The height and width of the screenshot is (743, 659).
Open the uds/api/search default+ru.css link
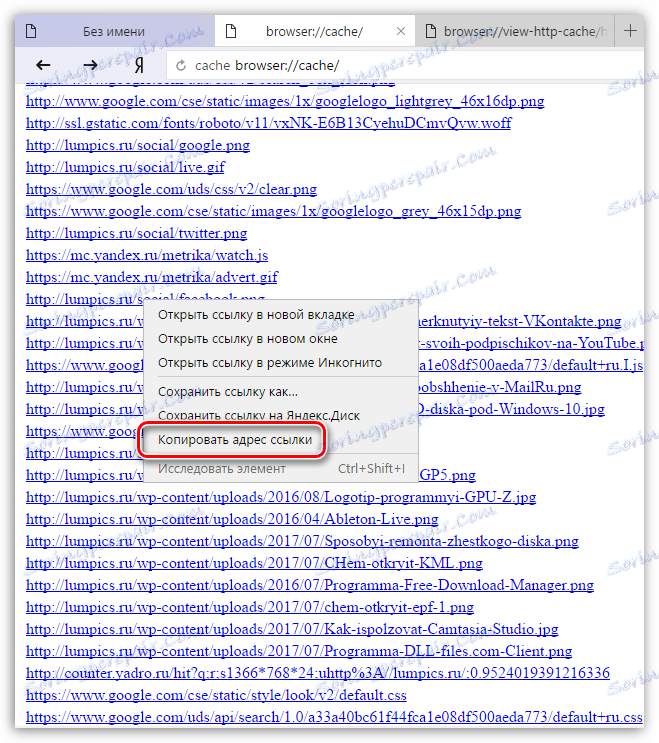click(x=334, y=717)
